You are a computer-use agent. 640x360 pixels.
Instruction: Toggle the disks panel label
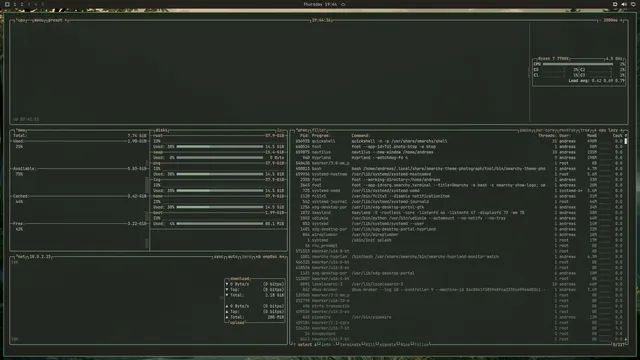tap(162, 130)
